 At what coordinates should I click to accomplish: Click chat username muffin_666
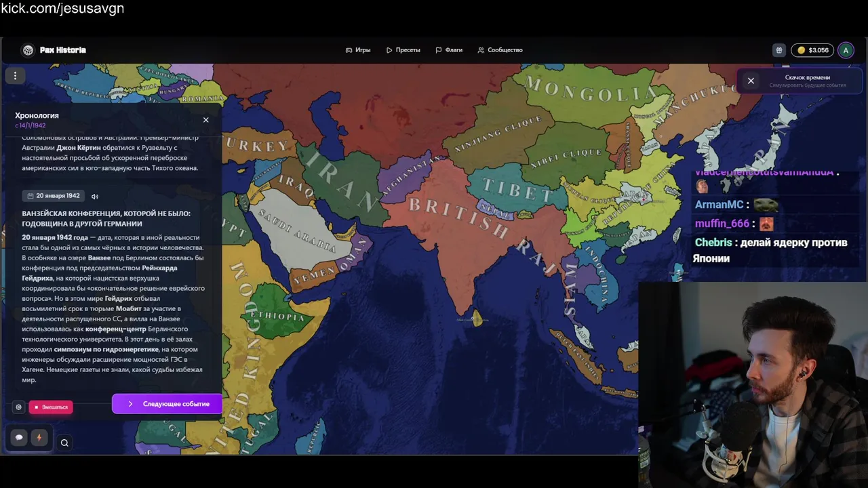(x=722, y=223)
